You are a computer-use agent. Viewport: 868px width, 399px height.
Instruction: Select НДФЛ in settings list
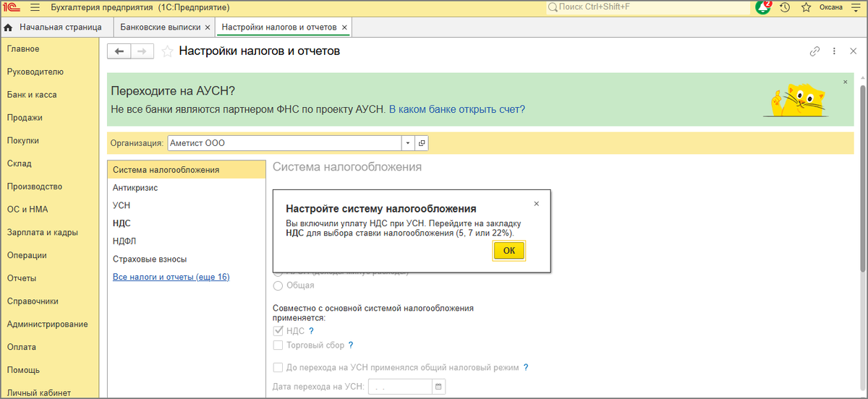[x=187, y=241]
